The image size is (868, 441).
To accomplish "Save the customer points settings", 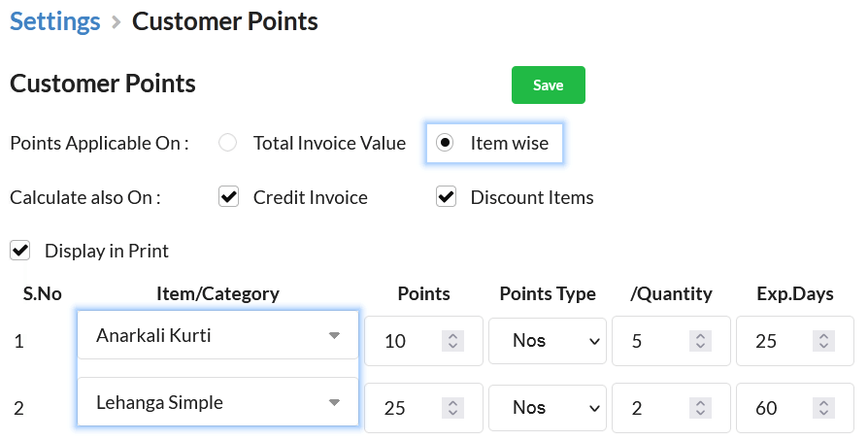I will tap(548, 85).
